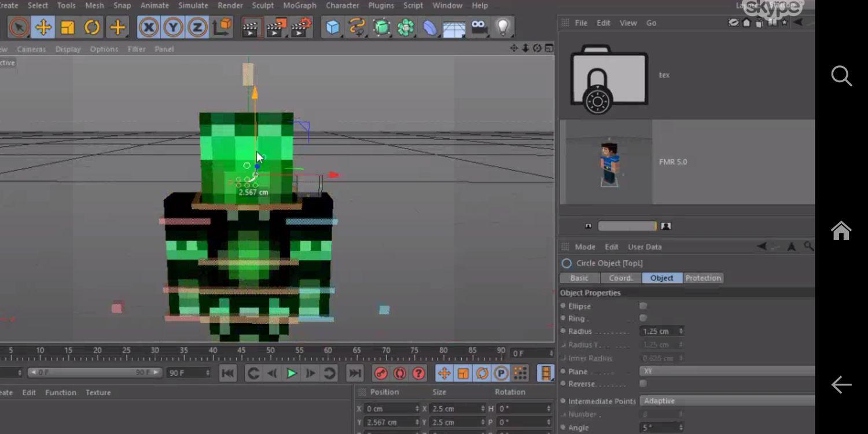Open Intermediate Points dropdown showing Adaptive
The image size is (868, 434).
point(727,400)
